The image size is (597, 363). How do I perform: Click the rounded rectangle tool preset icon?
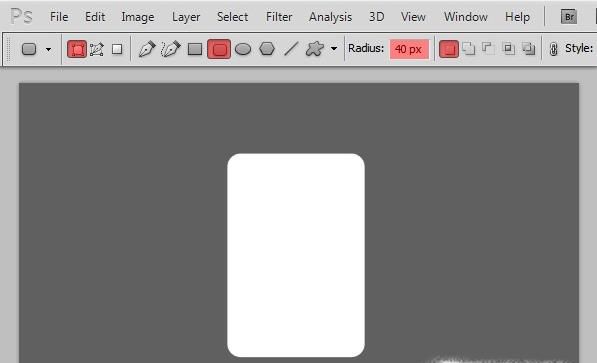click(29, 49)
